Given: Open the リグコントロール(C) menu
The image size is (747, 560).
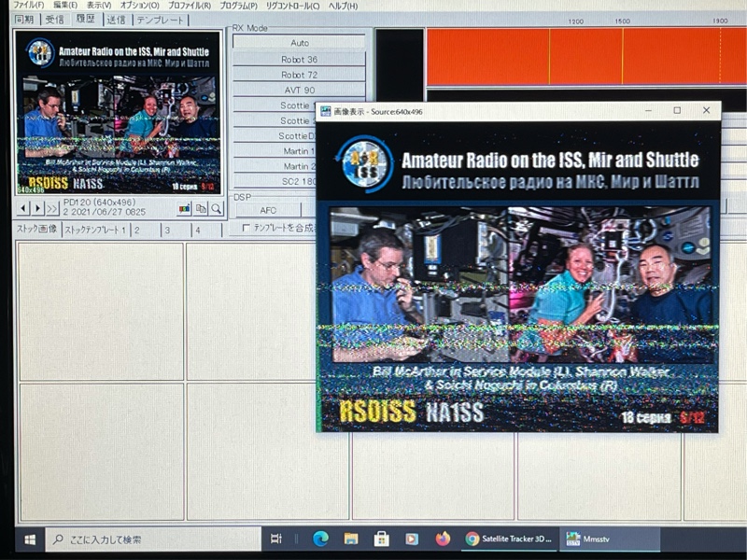Looking at the screenshot, I should (x=292, y=6).
